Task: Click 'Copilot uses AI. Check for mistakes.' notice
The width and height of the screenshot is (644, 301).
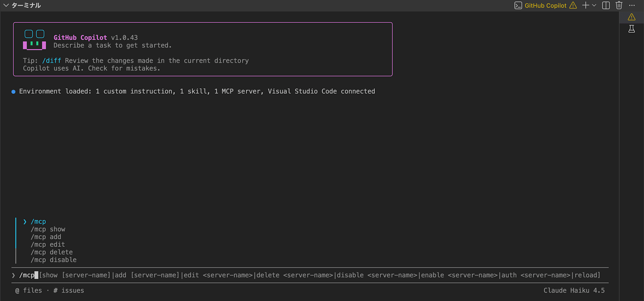Action: 91,68
